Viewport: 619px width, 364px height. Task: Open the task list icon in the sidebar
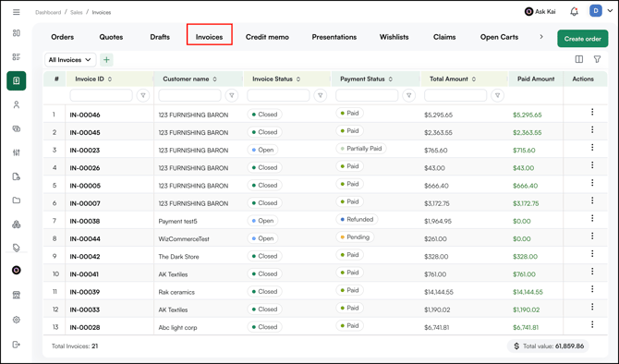click(17, 57)
